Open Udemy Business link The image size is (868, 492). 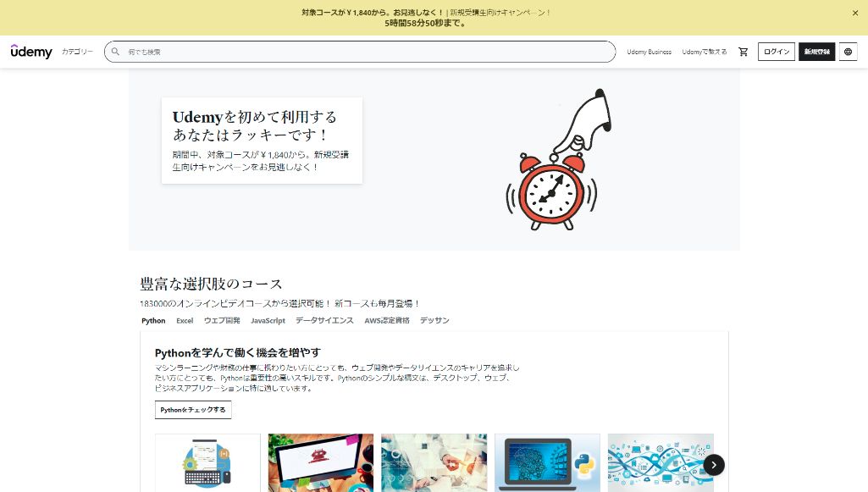(649, 52)
